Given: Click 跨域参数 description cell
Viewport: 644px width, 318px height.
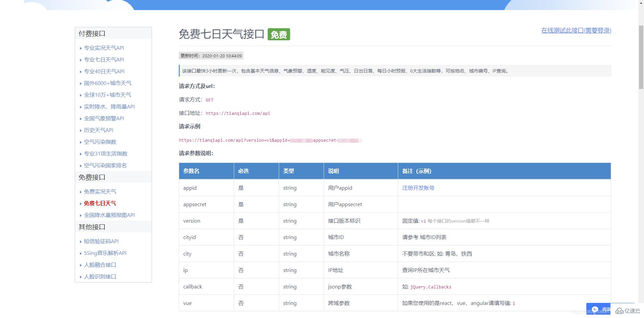Looking at the screenshot, I should coord(361,303).
